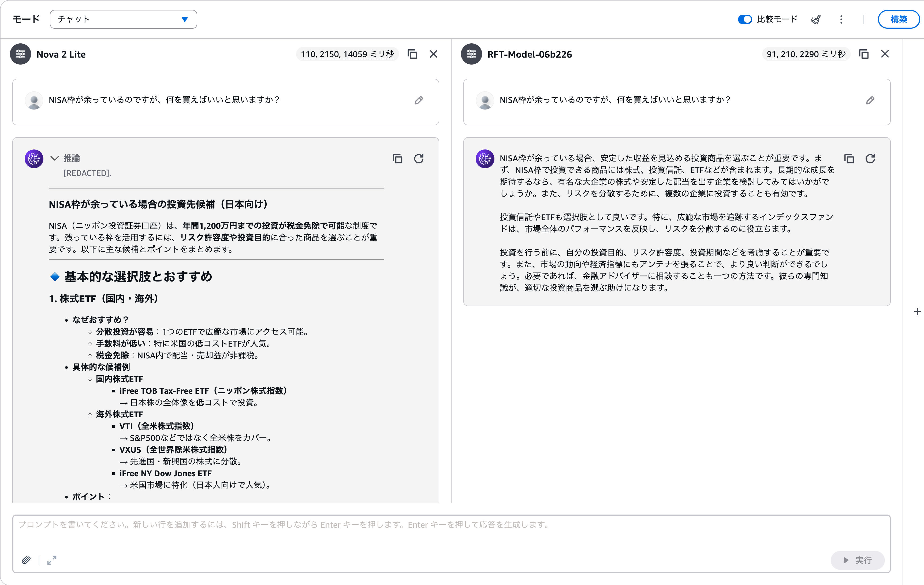Click the Nova 2 Lite model settings icon
This screenshot has height=585, width=924.
(20, 54)
